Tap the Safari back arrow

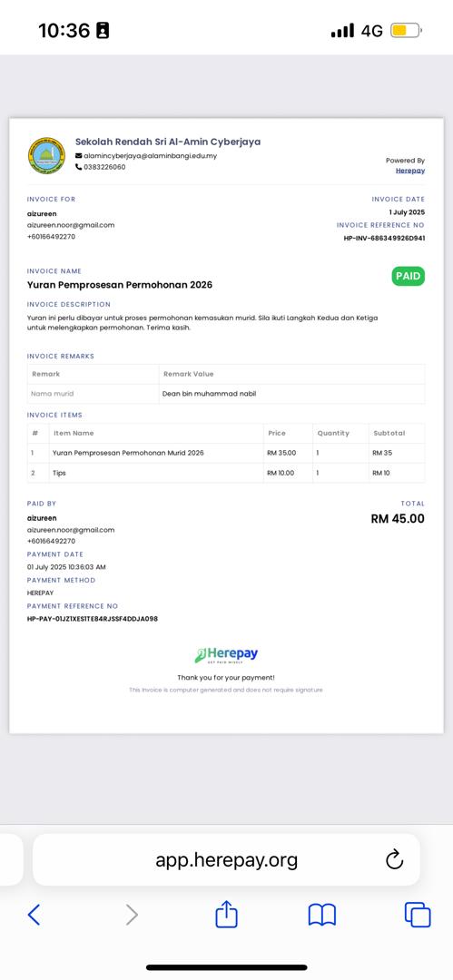[x=34, y=915]
